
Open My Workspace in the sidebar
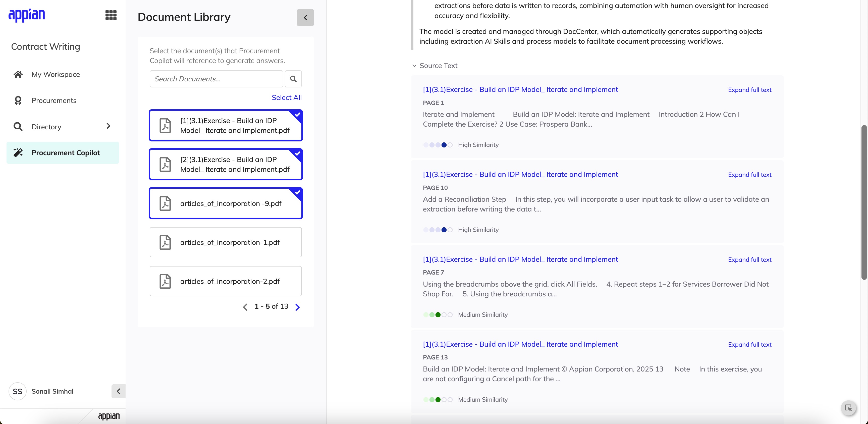(56, 75)
